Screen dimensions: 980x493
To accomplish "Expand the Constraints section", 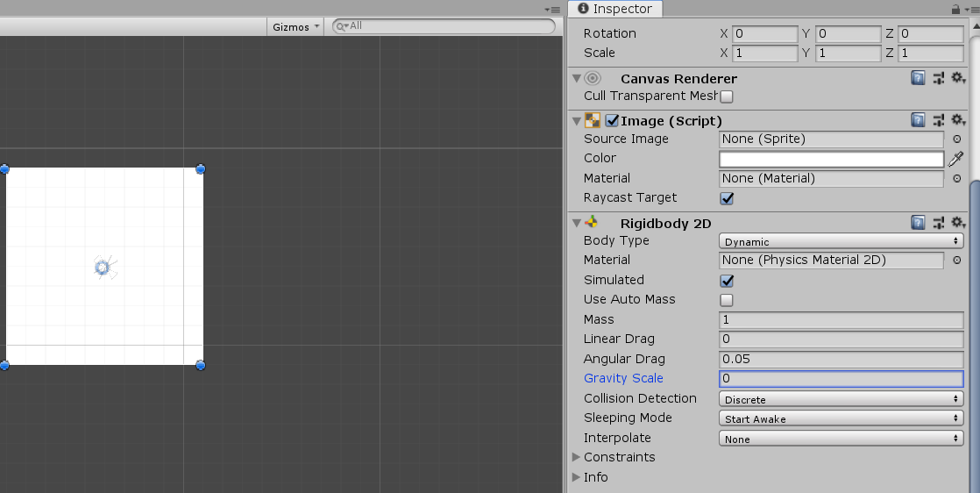I will pyautogui.click(x=576, y=457).
